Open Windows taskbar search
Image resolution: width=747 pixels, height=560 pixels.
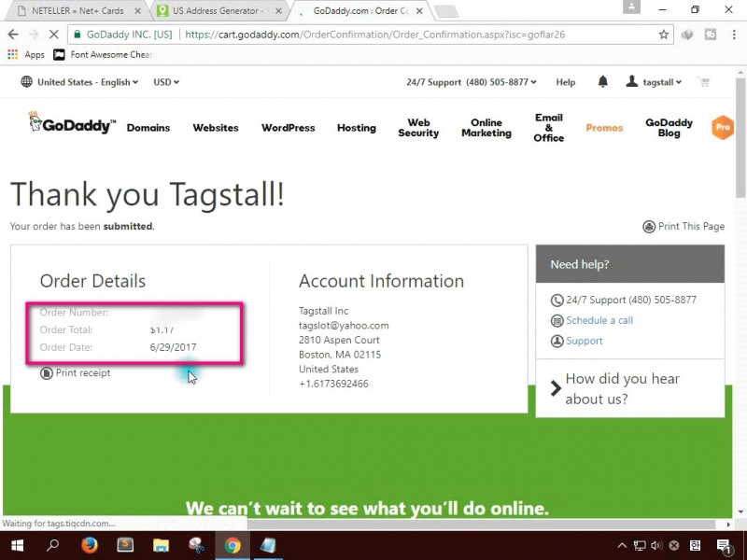(x=53, y=546)
